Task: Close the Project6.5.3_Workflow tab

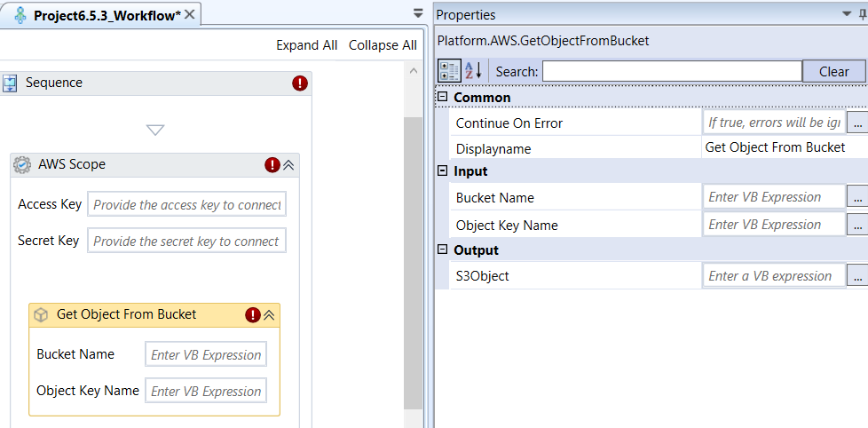Action: click(189, 15)
